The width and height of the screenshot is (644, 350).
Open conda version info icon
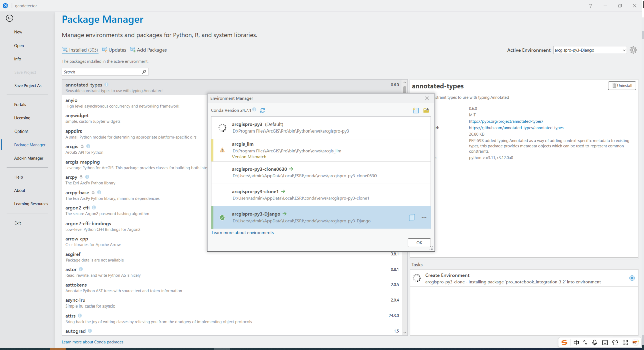tap(254, 110)
